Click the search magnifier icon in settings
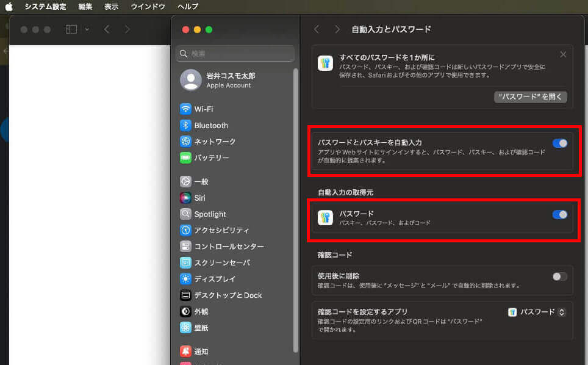588x365 pixels. pyautogui.click(x=184, y=54)
